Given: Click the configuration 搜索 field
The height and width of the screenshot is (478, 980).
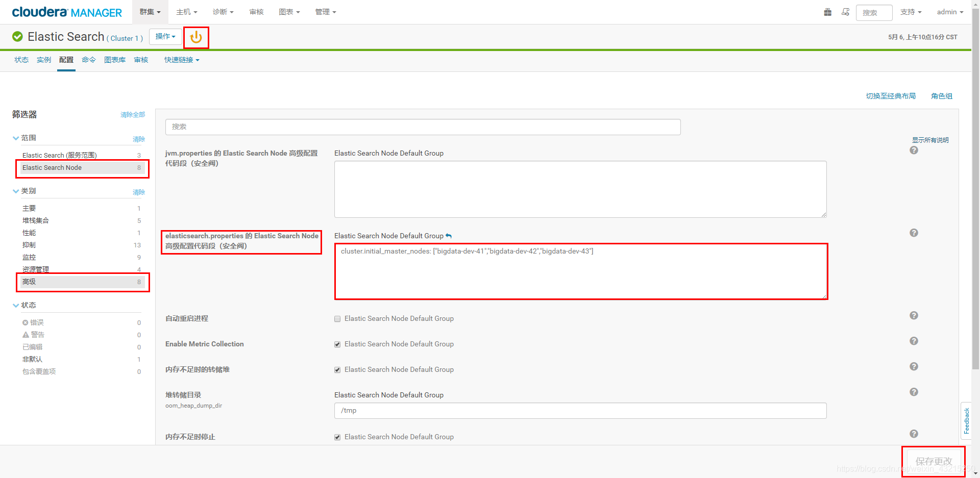Looking at the screenshot, I should pos(423,127).
